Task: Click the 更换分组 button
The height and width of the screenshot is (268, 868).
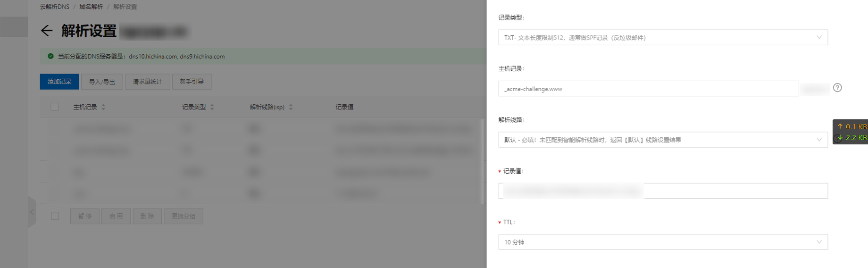Action: click(x=184, y=216)
